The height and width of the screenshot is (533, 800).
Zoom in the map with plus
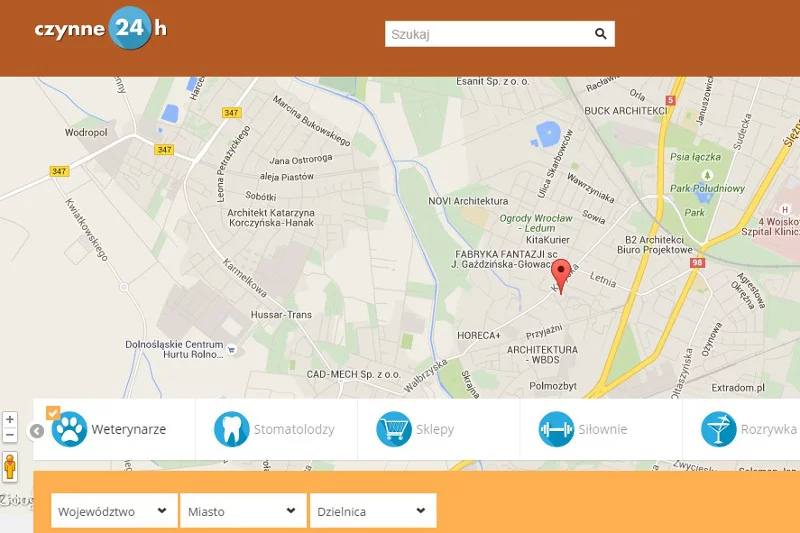tap(10, 419)
